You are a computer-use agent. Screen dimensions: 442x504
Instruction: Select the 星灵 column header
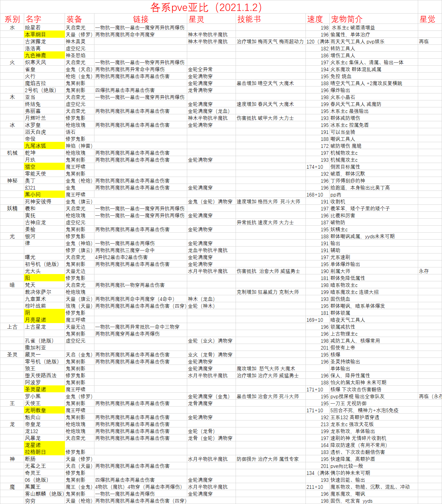point(211,19)
